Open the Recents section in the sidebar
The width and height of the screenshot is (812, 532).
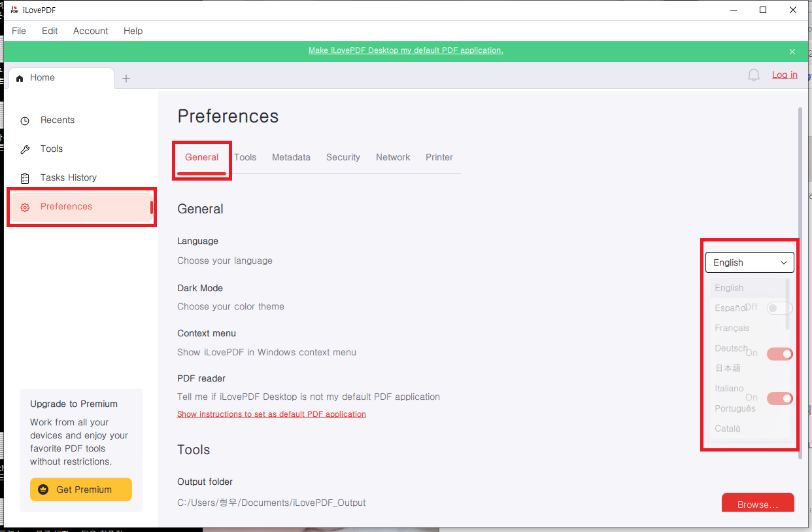(x=58, y=120)
